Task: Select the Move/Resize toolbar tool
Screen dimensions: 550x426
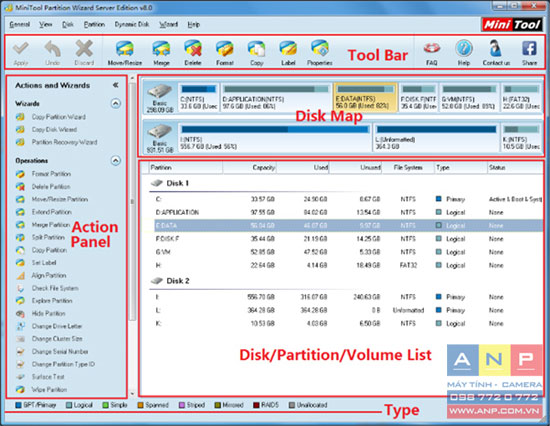Action: pyautogui.click(x=125, y=53)
